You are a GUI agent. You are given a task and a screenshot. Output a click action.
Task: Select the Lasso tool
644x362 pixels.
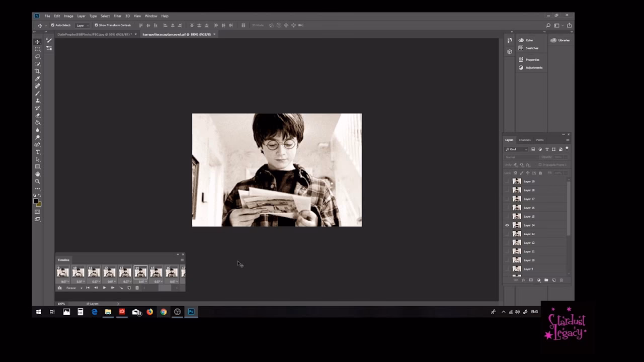point(38,56)
